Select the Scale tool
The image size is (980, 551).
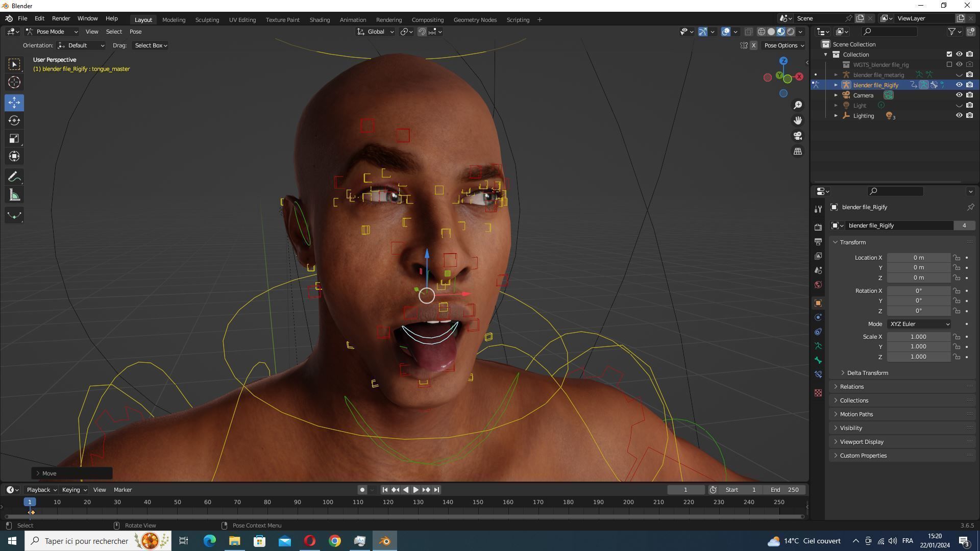coord(14,139)
